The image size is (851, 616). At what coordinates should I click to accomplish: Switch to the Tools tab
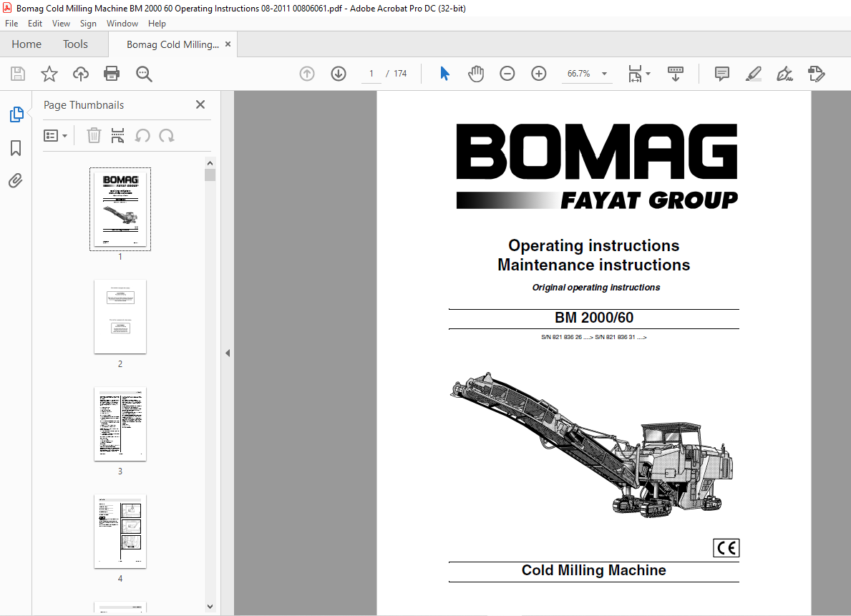[75, 44]
